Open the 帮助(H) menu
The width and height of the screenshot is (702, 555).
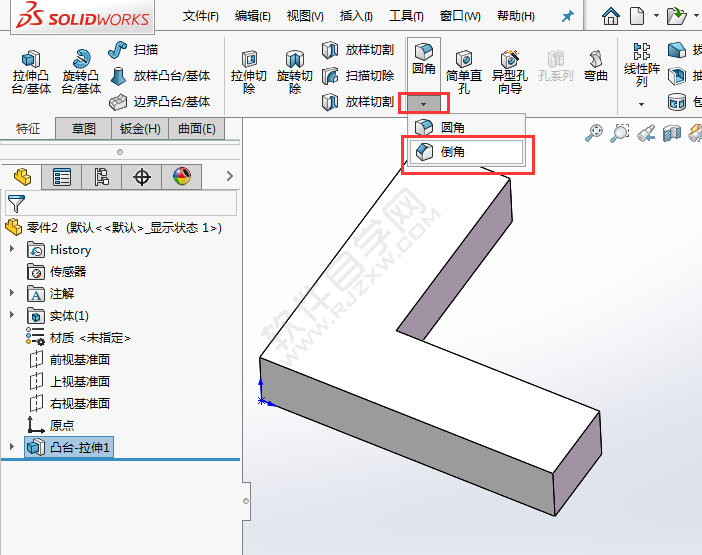tap(516, 16)
